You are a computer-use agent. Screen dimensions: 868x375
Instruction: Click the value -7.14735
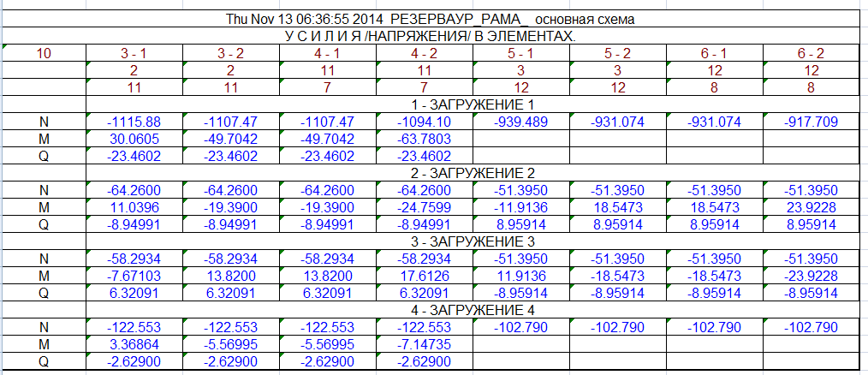pos(424,344)
